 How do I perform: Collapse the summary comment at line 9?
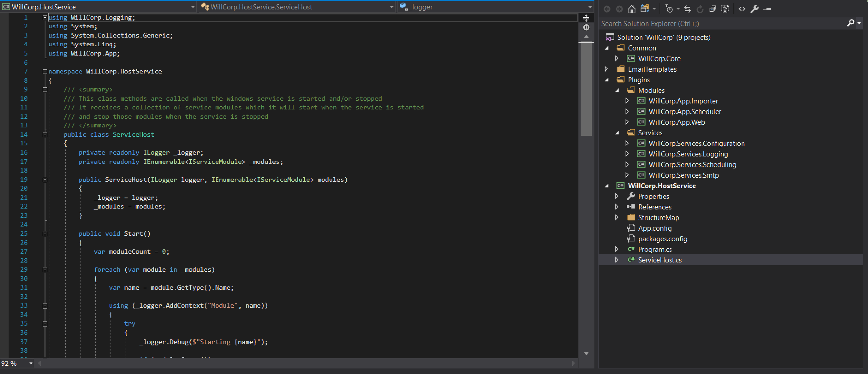pos(45,90)
